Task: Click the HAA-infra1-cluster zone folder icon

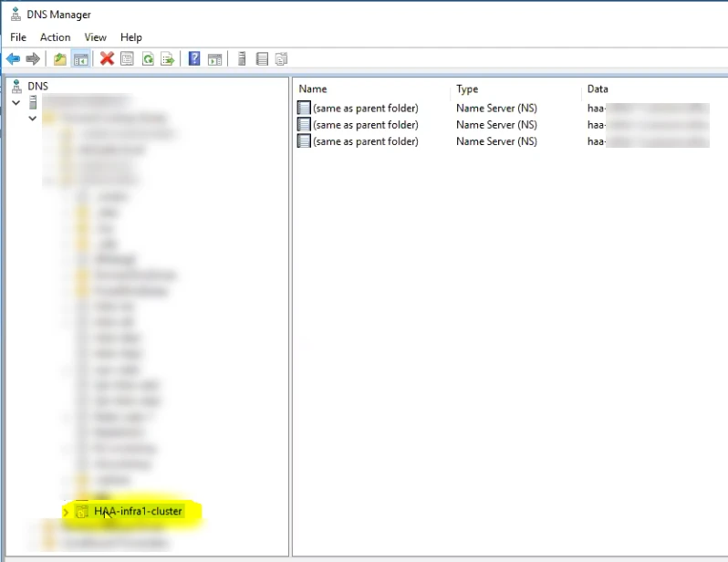Action: pos(82,512)
